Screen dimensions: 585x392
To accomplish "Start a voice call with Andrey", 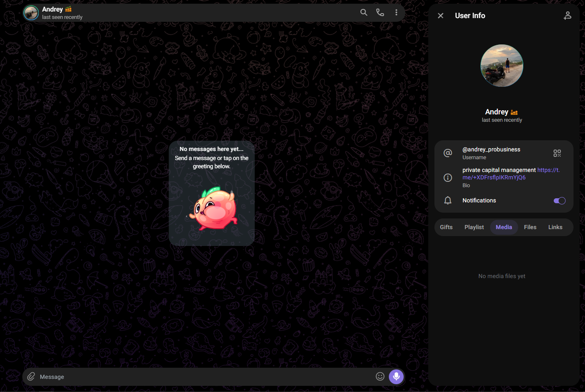I will (x=380, y=12).
